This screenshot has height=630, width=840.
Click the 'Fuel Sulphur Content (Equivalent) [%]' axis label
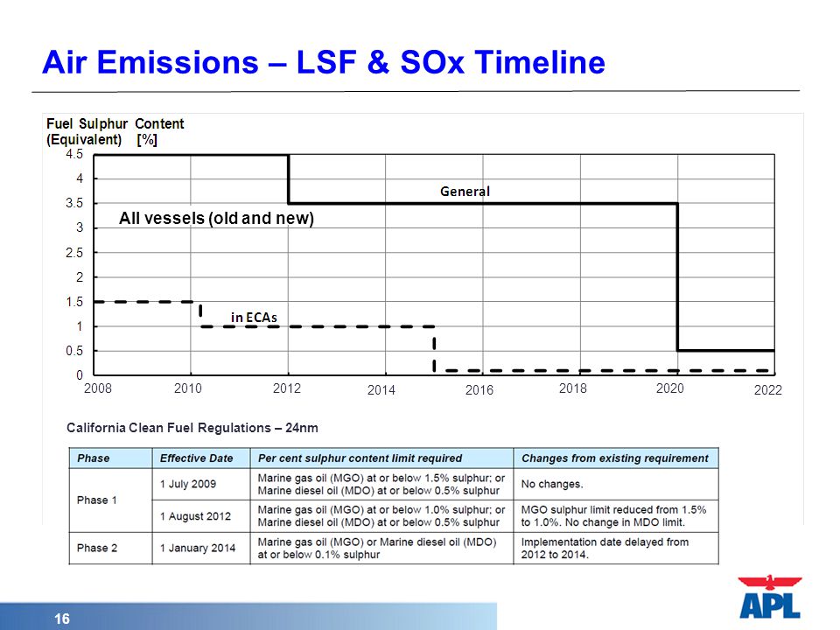(x=115, y=132)
